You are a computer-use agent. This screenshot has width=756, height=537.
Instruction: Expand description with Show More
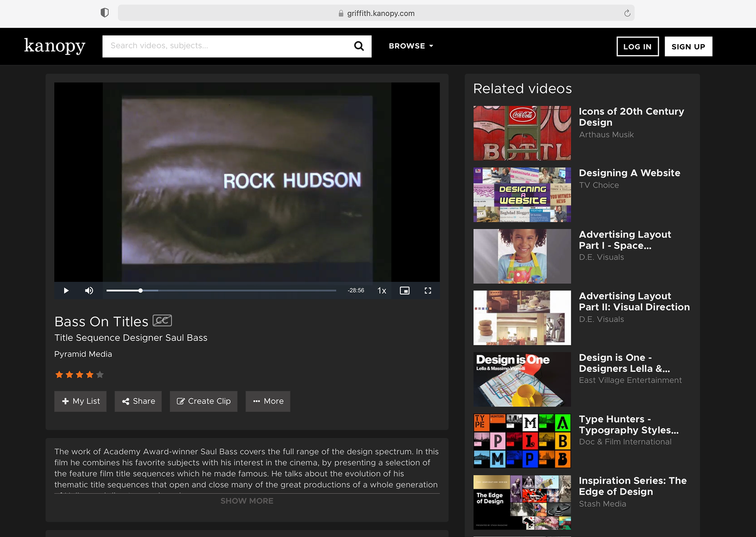(x=247, y=501)
